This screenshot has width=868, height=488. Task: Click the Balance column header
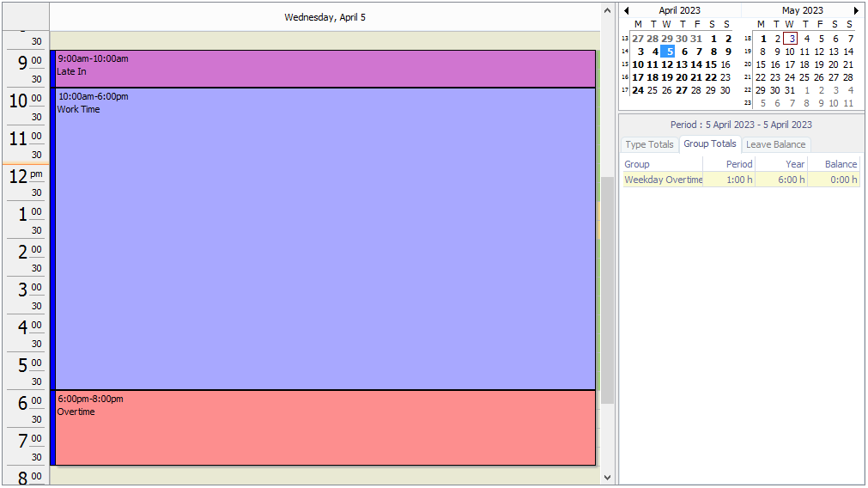point(841,164)
